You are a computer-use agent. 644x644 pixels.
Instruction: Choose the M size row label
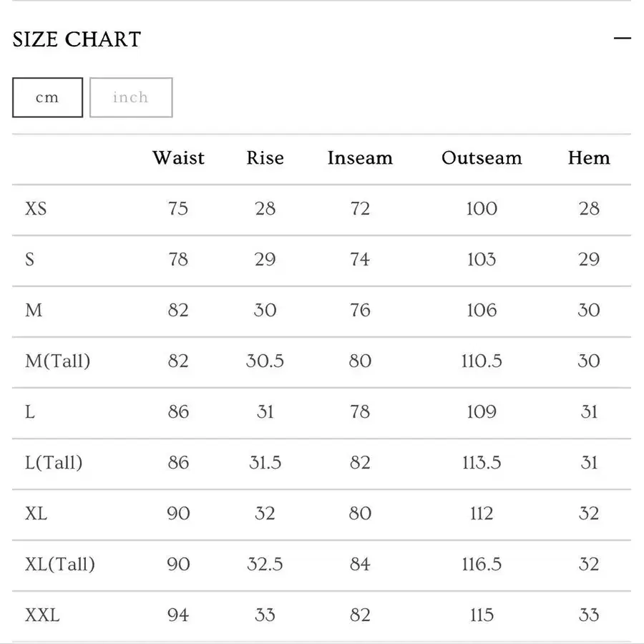tap(33, 310)
